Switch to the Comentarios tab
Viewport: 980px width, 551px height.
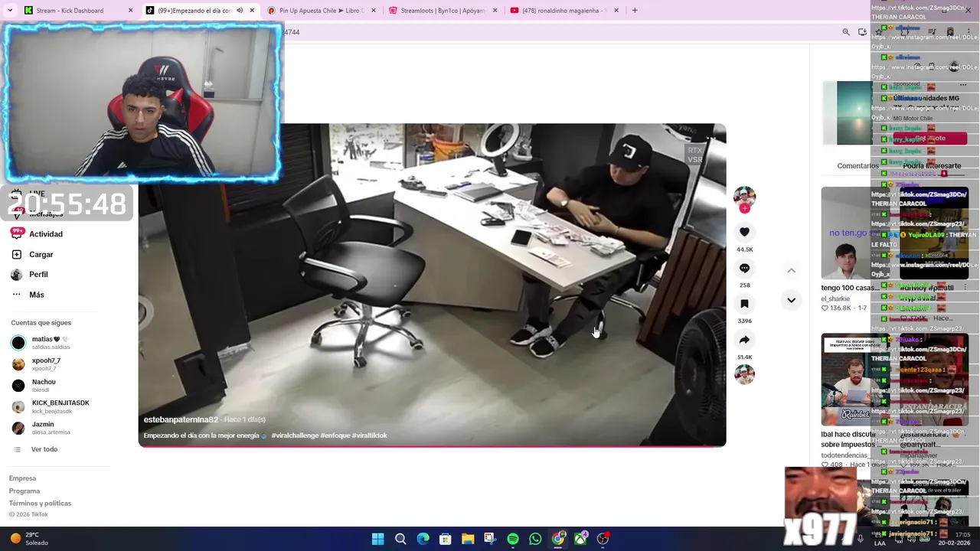click(857, 165)
